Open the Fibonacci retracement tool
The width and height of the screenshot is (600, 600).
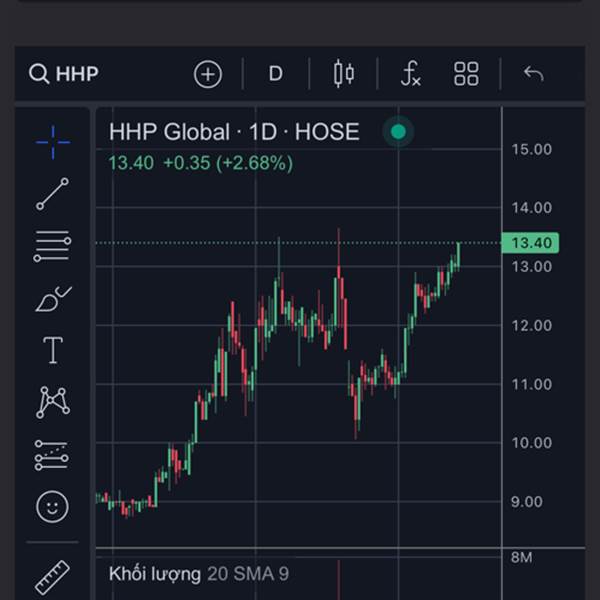(x=52, y=246)
